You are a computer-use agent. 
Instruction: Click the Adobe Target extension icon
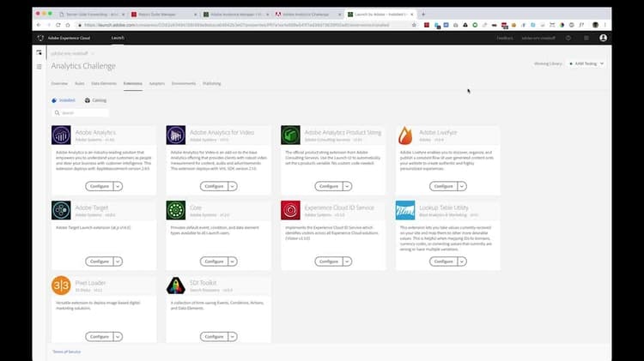pyautogui.click(x=61, y=210)
